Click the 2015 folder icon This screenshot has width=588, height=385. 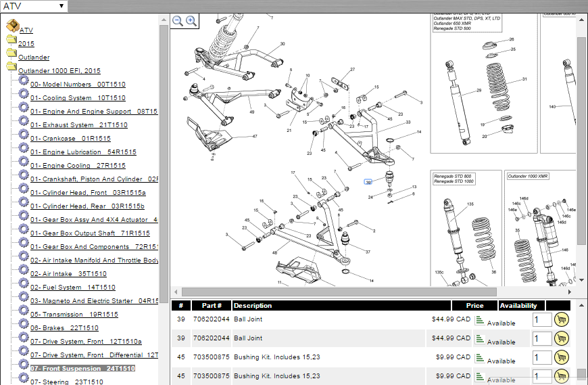(x=11, y=39)
